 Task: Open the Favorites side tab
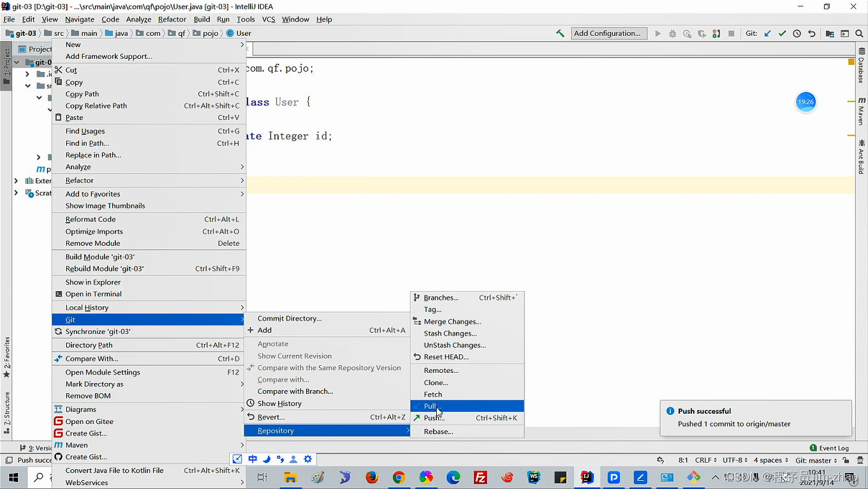[6, 357]
